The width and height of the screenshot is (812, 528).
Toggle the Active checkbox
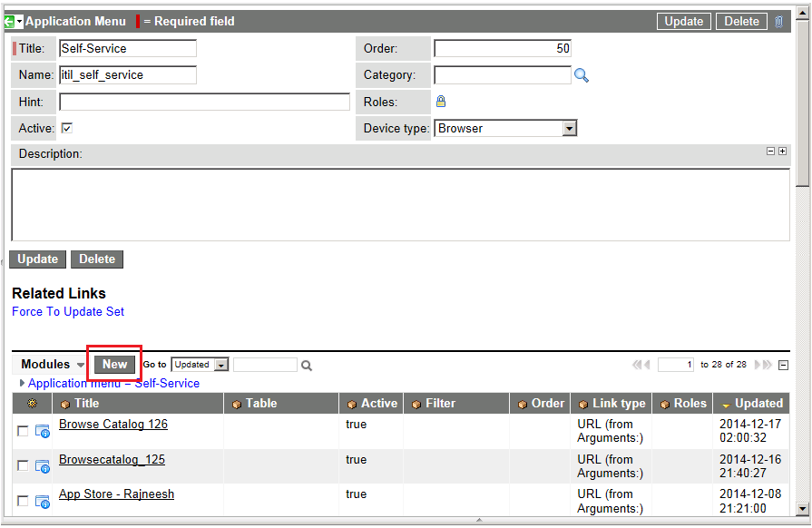click(66, 129)
